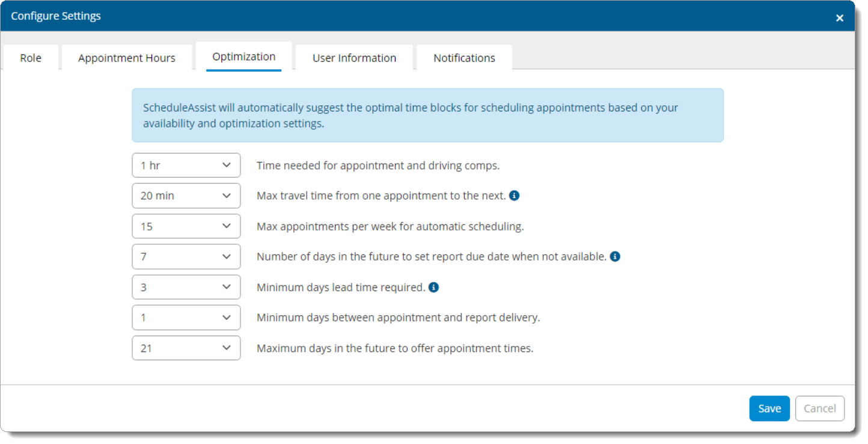Go to the User Information tab
Image resolution: width=868 pixels, height=444 pixels.
[354, 58]
